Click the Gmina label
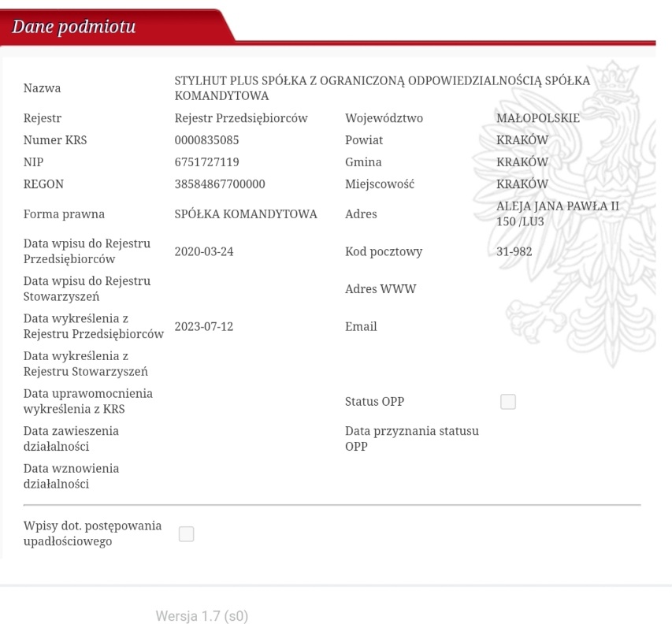Viewport: 672px width, 624px height. click(x=363, y=162)
